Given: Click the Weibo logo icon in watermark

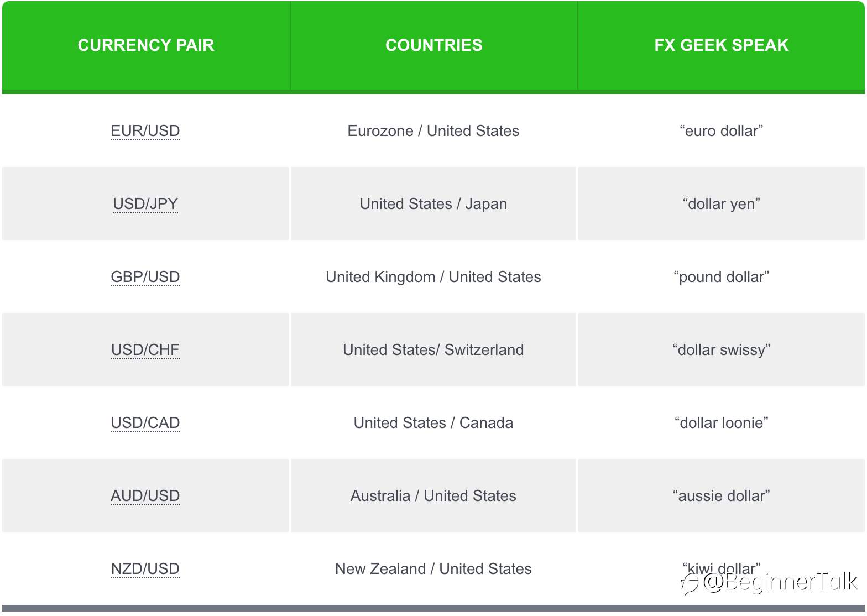Looking at the screenshot, I should 690,583.
